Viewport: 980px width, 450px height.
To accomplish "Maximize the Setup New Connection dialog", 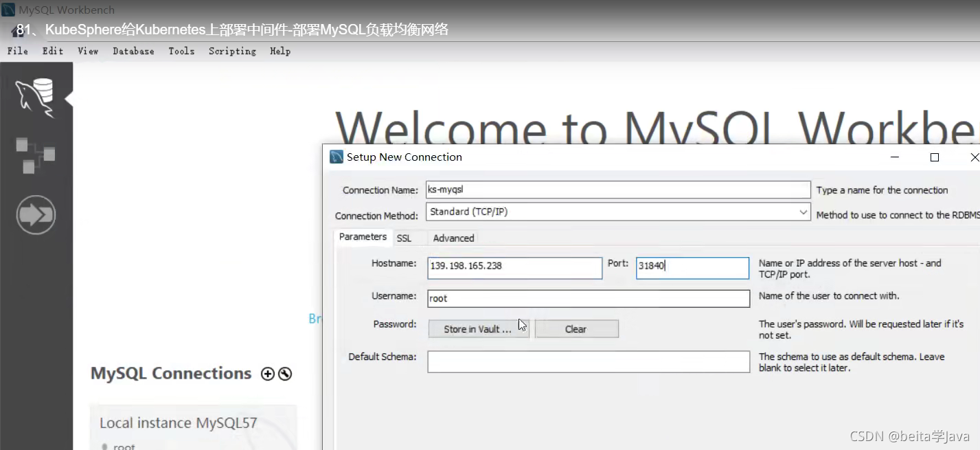I will coord(934,157).
